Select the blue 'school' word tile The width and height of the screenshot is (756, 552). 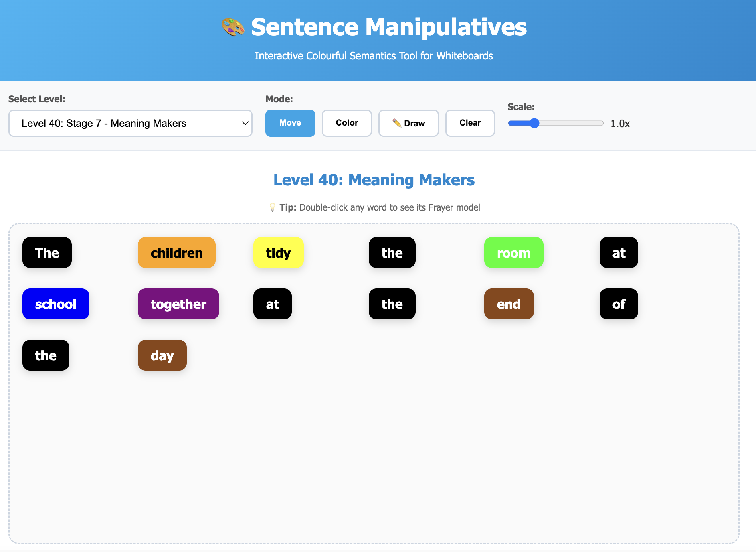(56, 304)
